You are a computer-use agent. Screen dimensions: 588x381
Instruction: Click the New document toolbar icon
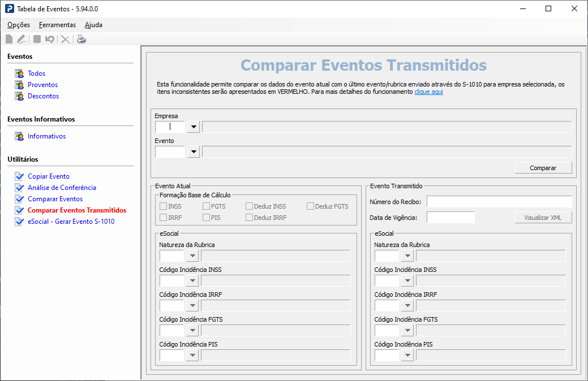tap(10, 39)
